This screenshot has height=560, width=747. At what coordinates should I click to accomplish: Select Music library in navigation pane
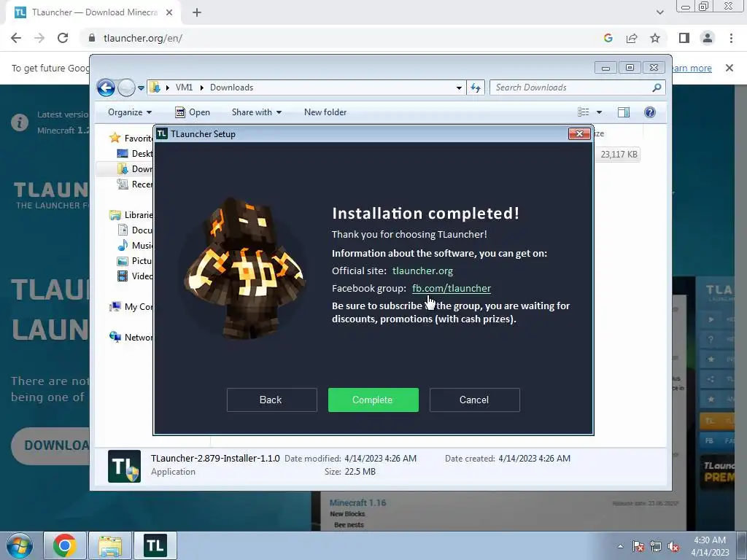point(135,245)
